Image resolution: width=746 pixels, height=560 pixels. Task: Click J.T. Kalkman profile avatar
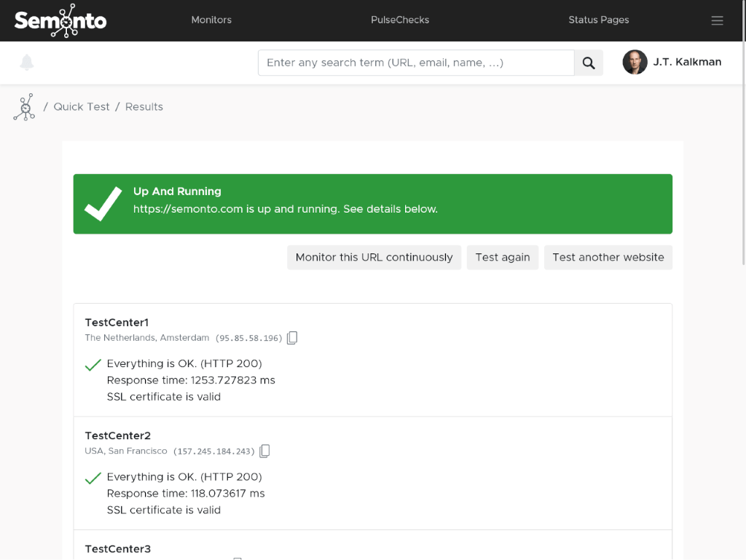[x=635, y=63]
